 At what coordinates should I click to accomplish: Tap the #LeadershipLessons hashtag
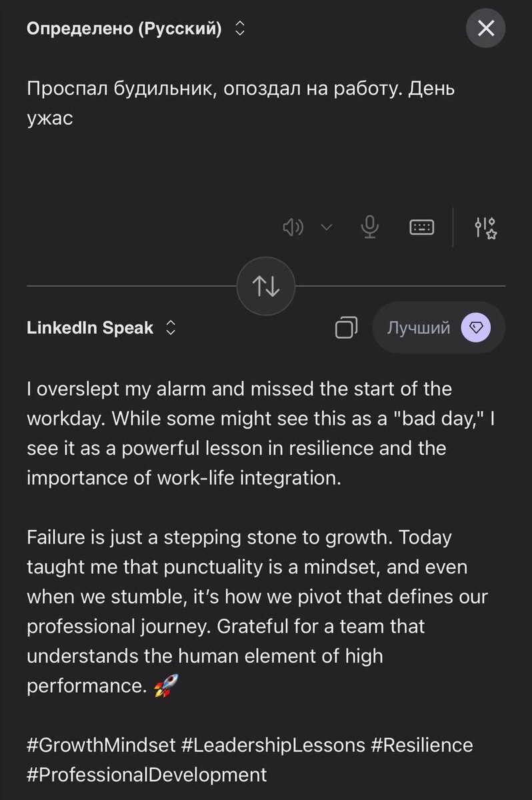273,745
